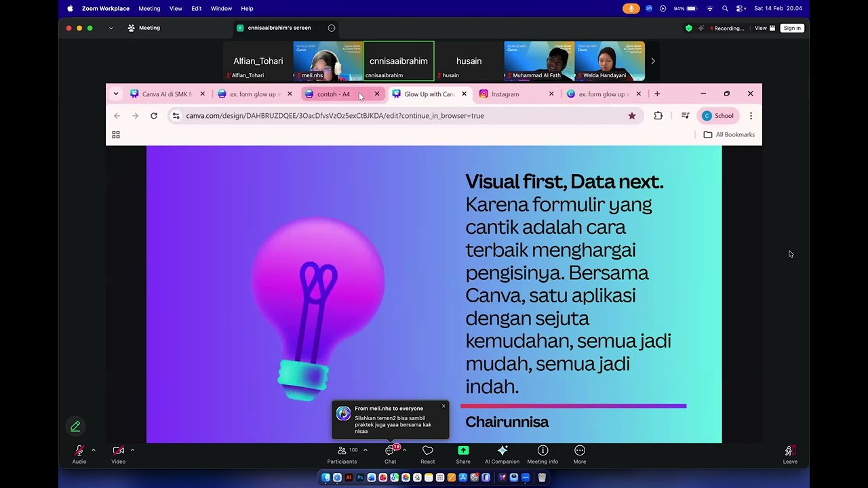Select Alfian_Tohari participant tile
The width and height of the screenshot is (868, 488).
click(258, 61)
